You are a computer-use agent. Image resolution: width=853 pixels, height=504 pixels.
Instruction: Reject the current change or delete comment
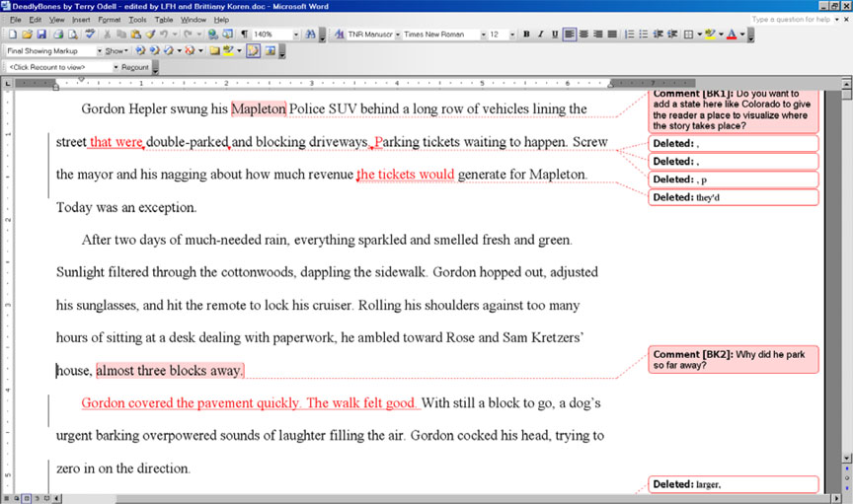190,50
